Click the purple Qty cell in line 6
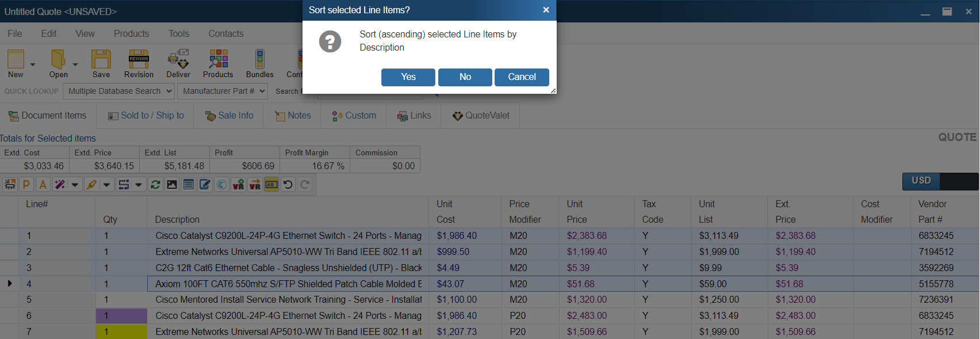Viewport: 980px width, 339px height. [x=121, y=315]
